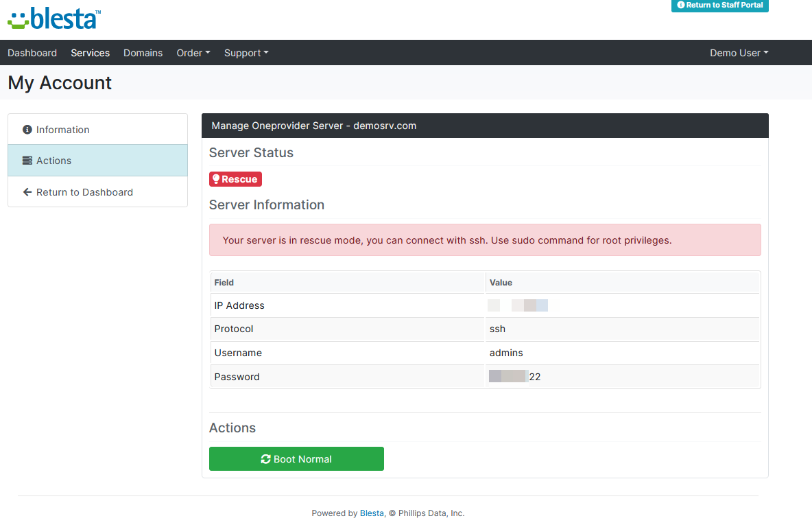
Task: Click the back arrow icon beside Return to Dashboard
Action: tap(27, 192)
